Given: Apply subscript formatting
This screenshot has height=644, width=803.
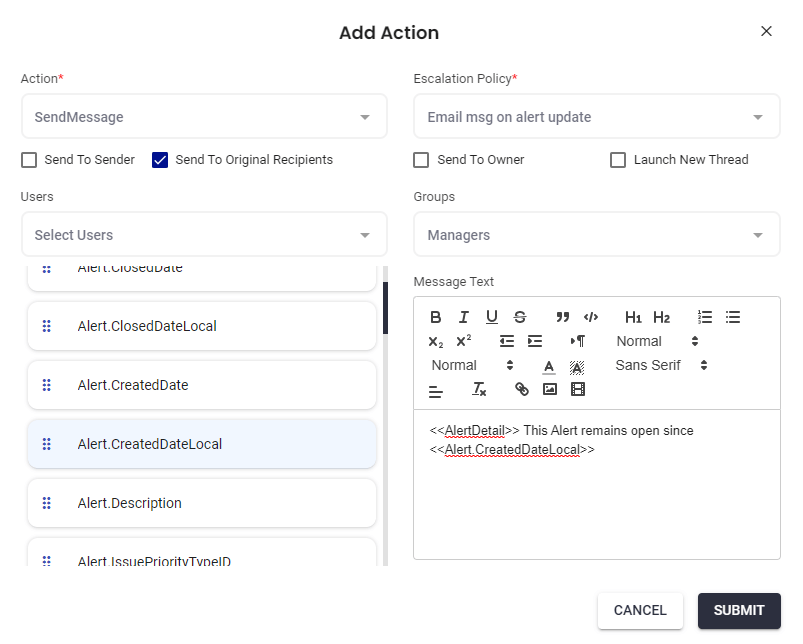Looking at the screenshot, I should point(435,341).
